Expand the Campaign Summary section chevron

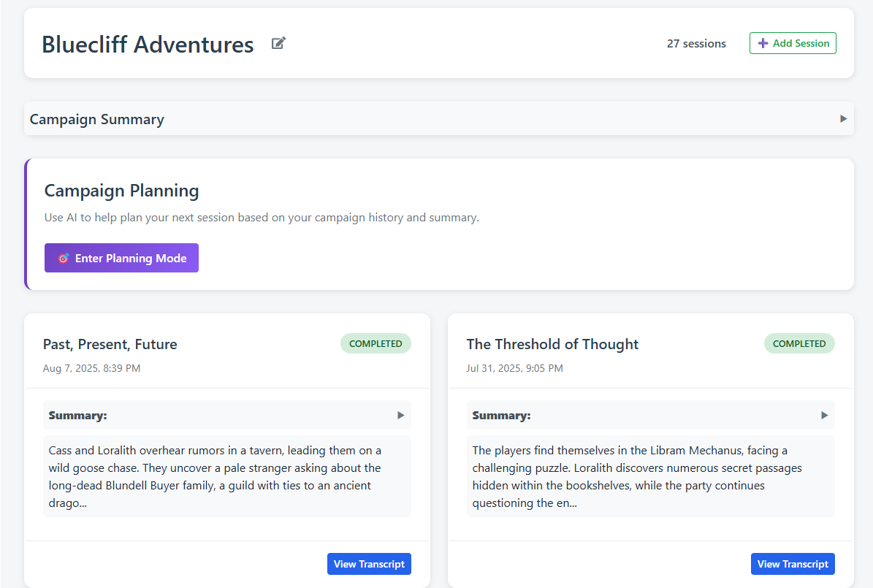pos(844,118)
